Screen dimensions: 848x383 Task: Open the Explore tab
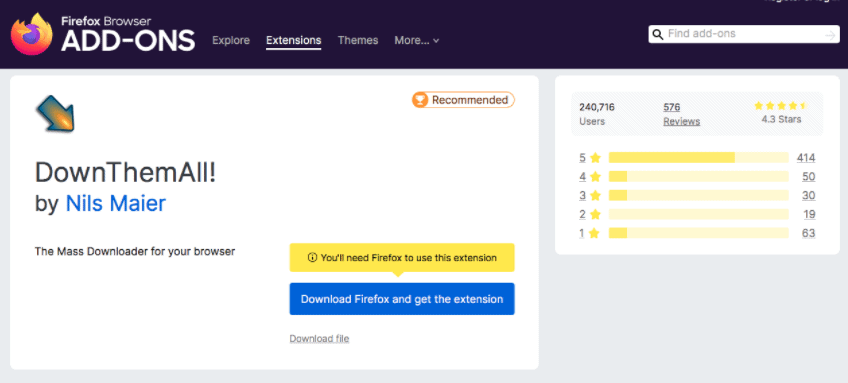[231, 41]
